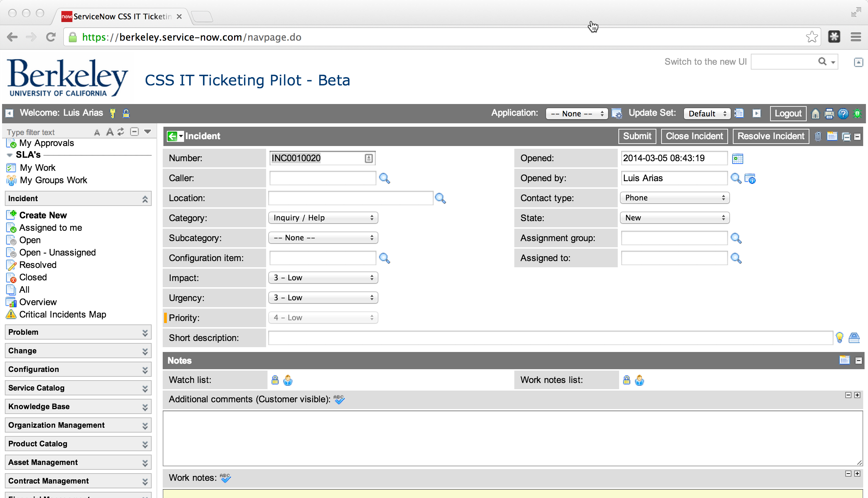Screen dimensions: 868x498
Task: Open the help question mark icon
Action: click(843, 114)
